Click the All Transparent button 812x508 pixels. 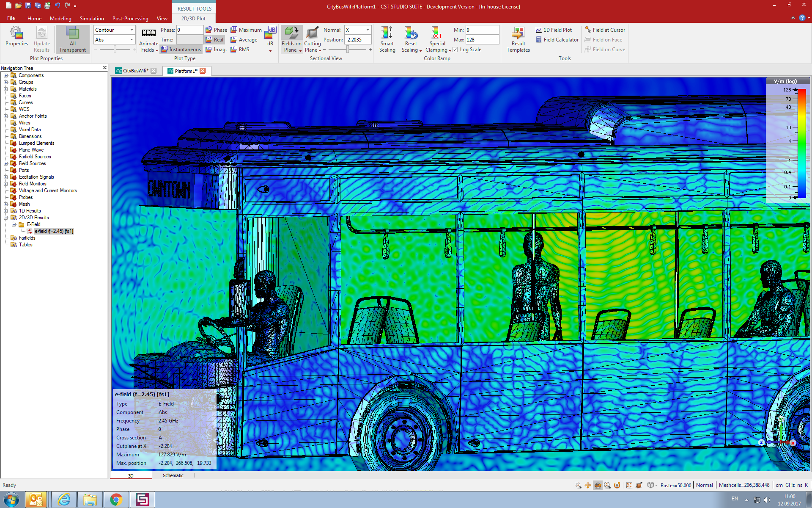pyautogui.click(x=72, y=39)
